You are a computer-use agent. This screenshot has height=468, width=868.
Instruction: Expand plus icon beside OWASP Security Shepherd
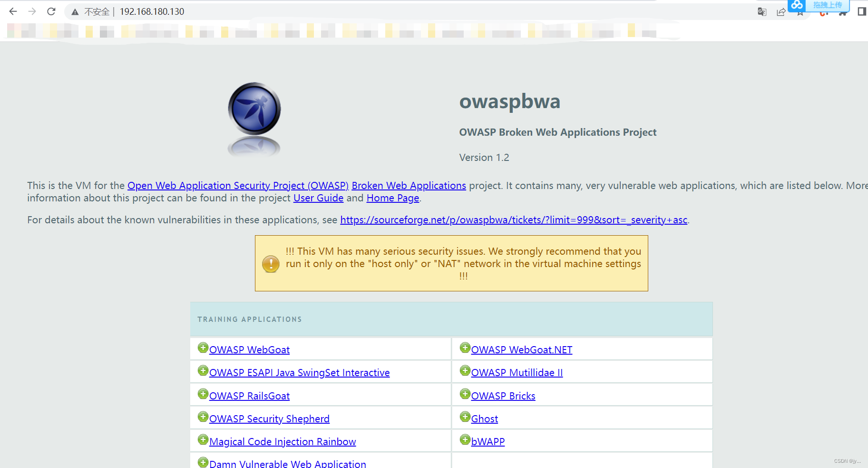pos(203,417)
